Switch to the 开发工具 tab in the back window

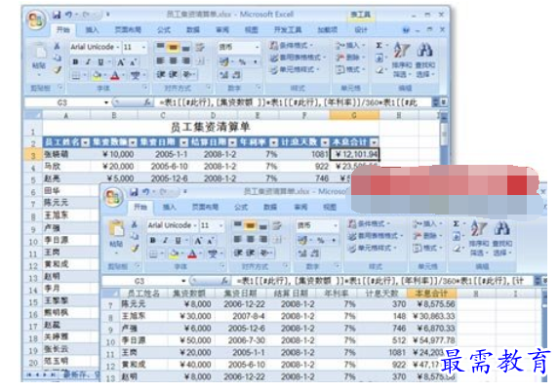click(288, 30)
